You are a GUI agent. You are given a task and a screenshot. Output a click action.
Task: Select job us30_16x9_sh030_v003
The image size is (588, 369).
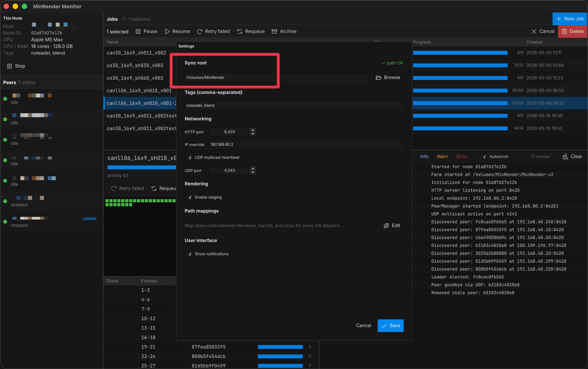135,65
